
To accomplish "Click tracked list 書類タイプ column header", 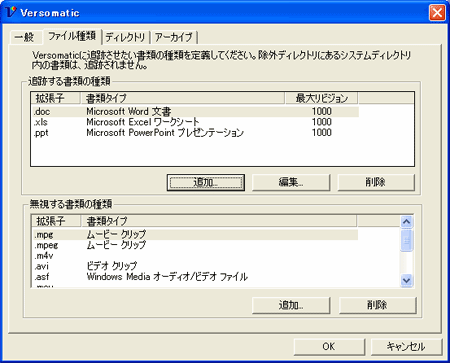I will coord(183,98).
